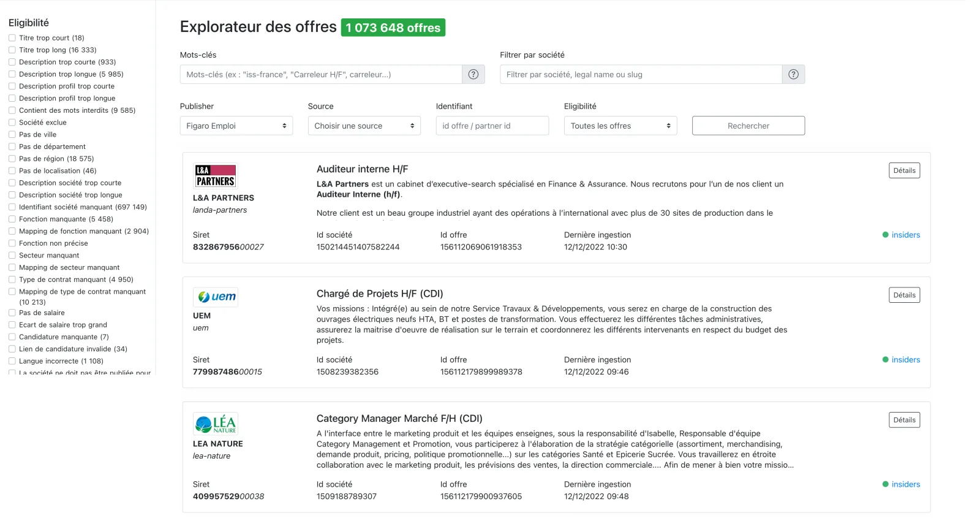Screen dimensions: 980x518
Task: Open Détails for Chargé de Projets H/F
Action: click(x=904, y=295)
